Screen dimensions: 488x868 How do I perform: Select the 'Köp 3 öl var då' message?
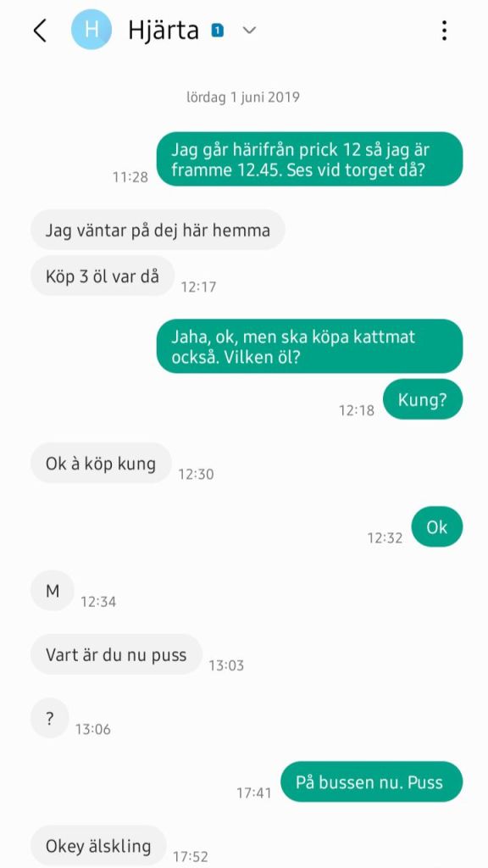103,275
